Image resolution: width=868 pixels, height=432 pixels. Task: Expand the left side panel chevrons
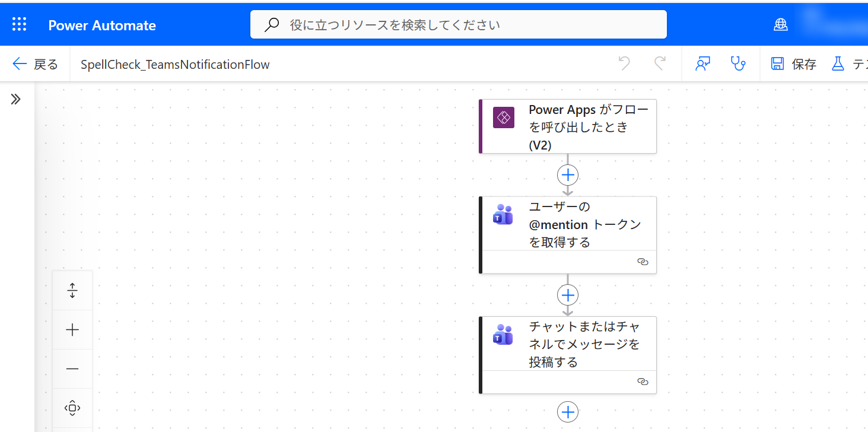tap(16, 99)
